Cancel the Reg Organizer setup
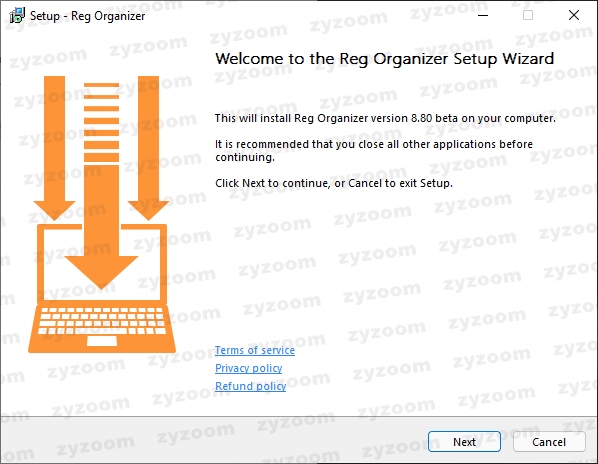598x464 pixels. click(x=549, y=442)
